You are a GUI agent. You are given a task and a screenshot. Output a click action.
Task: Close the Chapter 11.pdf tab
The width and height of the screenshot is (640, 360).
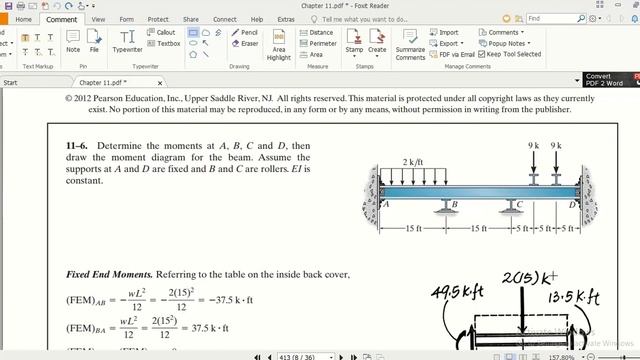[160, 83]
